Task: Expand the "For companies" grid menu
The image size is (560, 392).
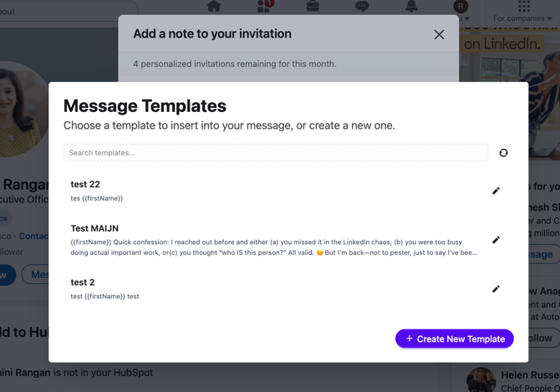Action: pos(524,8)
